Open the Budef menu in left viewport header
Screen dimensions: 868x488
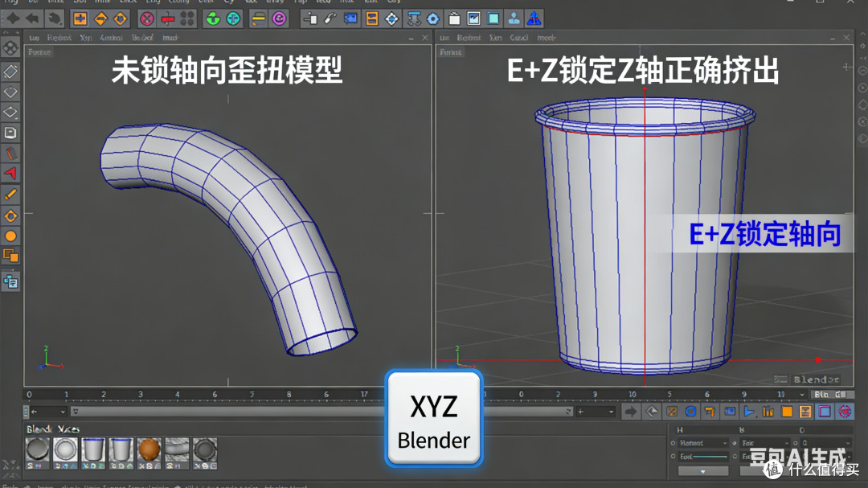point(142,38)
